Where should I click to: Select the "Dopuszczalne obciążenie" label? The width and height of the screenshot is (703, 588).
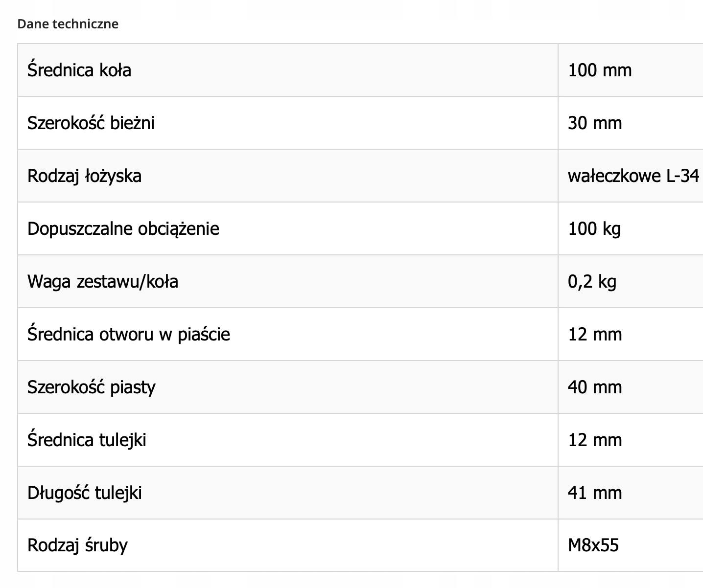123,228
